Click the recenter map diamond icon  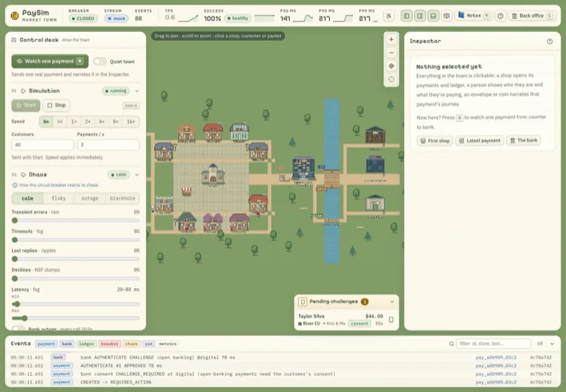click(x=391, y=66)
